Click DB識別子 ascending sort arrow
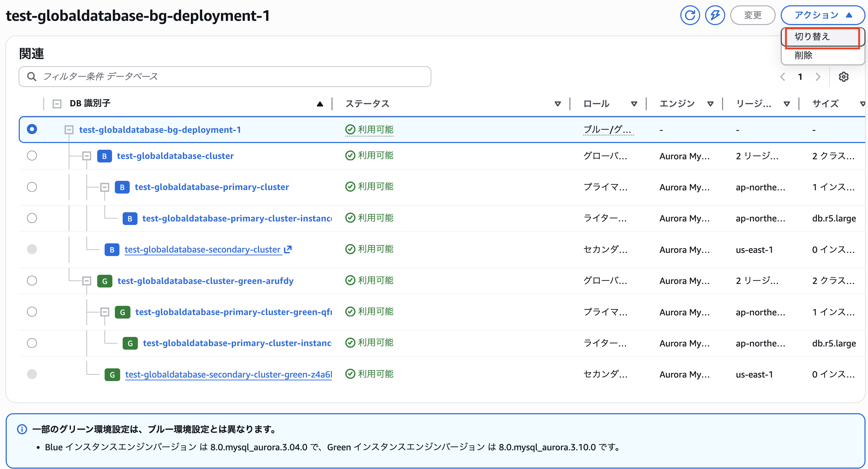Image resolution: width=868 pixels, height=469 pixels. point(320,104)
